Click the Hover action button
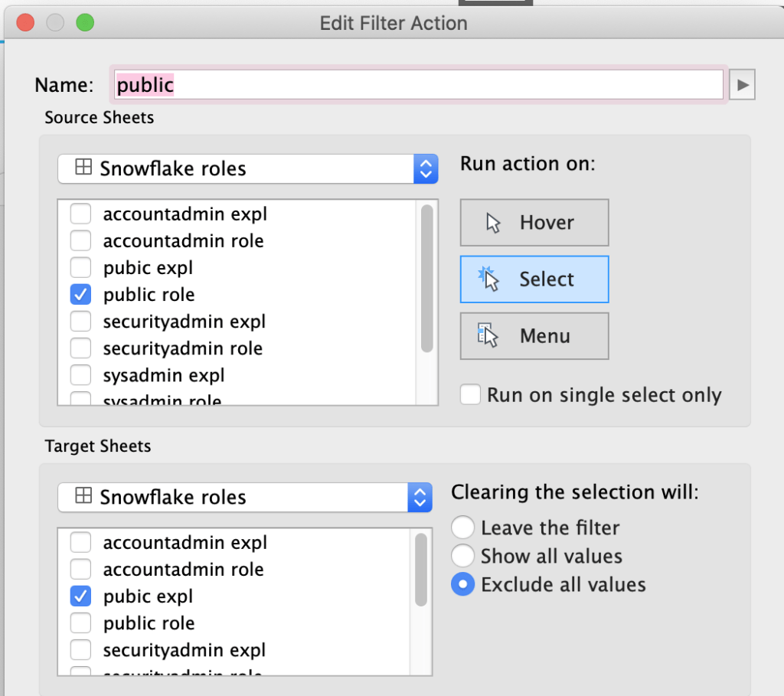 pos(534,223)
